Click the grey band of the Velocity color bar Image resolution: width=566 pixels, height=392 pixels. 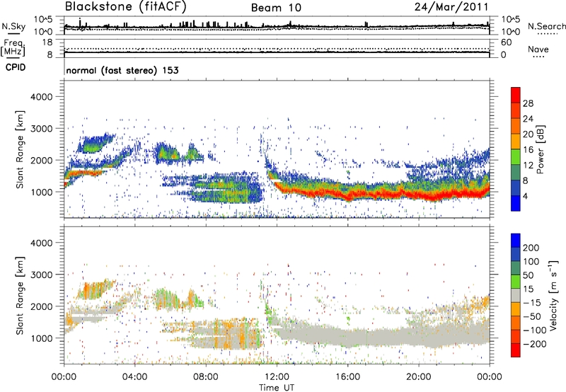pos(516,296)
